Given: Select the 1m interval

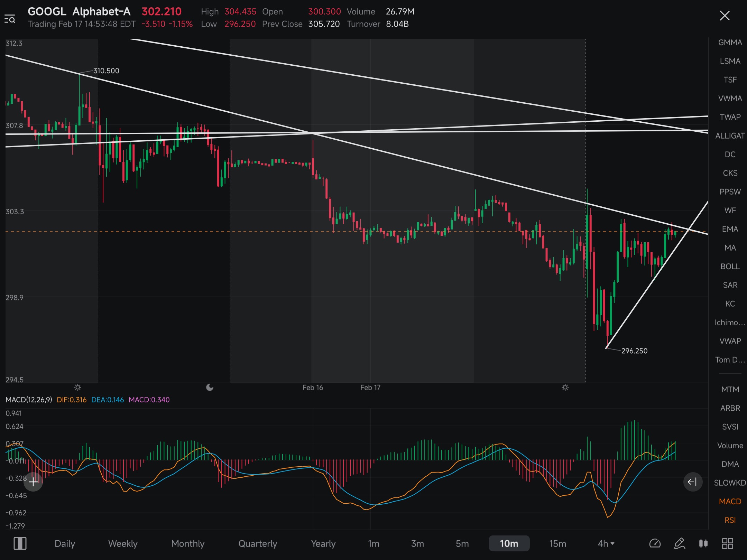Looking at the screenshot, I should coord(373,543).
